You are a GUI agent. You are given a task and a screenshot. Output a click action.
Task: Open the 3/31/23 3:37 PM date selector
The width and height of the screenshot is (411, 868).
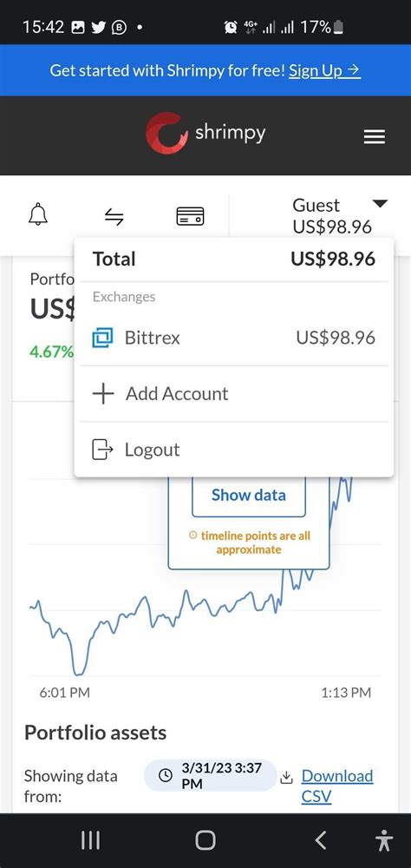tap(210, 775)
